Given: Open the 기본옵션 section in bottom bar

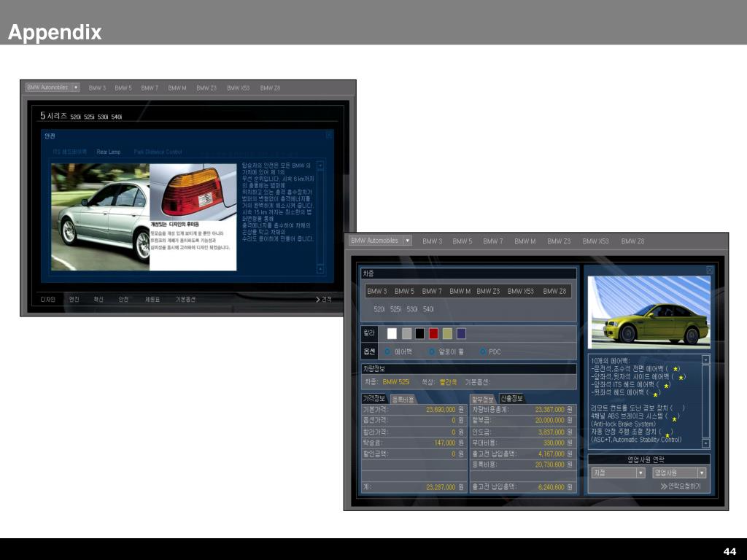Looking at the screenshot, I should (185, 300).
